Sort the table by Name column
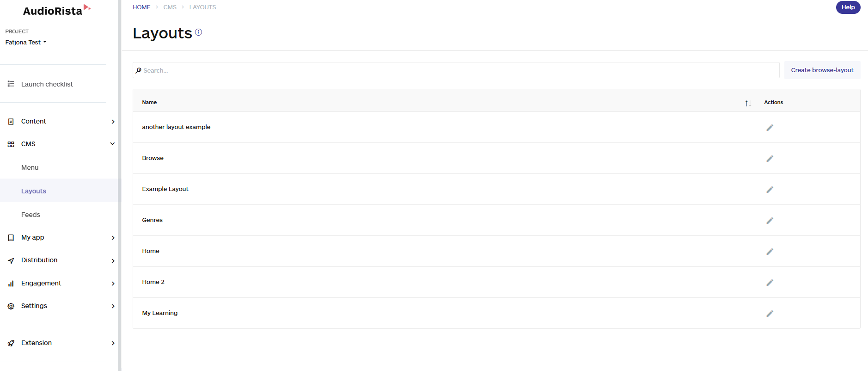 coord(748,103)
